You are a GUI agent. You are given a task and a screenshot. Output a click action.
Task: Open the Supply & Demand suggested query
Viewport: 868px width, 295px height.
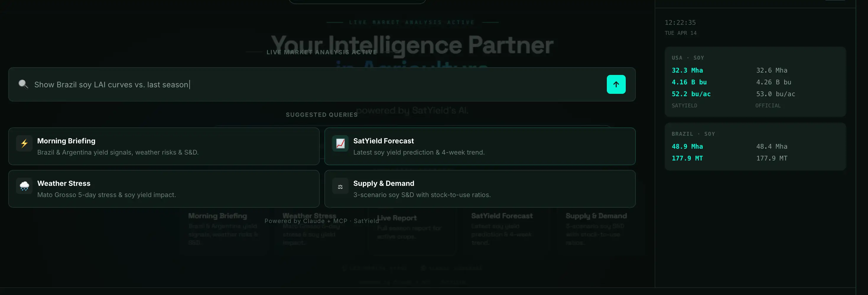480,189
